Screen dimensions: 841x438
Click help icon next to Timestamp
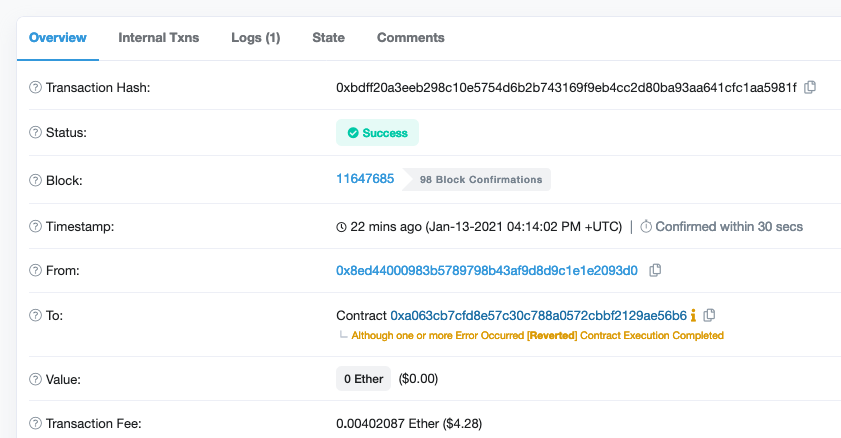(x=35, y=226)
